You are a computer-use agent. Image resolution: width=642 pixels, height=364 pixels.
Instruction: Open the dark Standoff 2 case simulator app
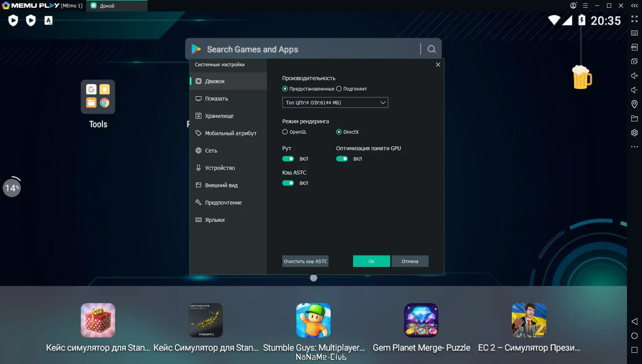206,320
